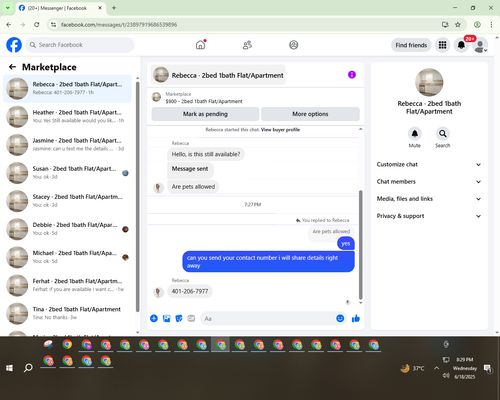Open the Chrome three-dot menu
Image resolution: width=500 pixels, height=400 pixels.
(491, 24)
